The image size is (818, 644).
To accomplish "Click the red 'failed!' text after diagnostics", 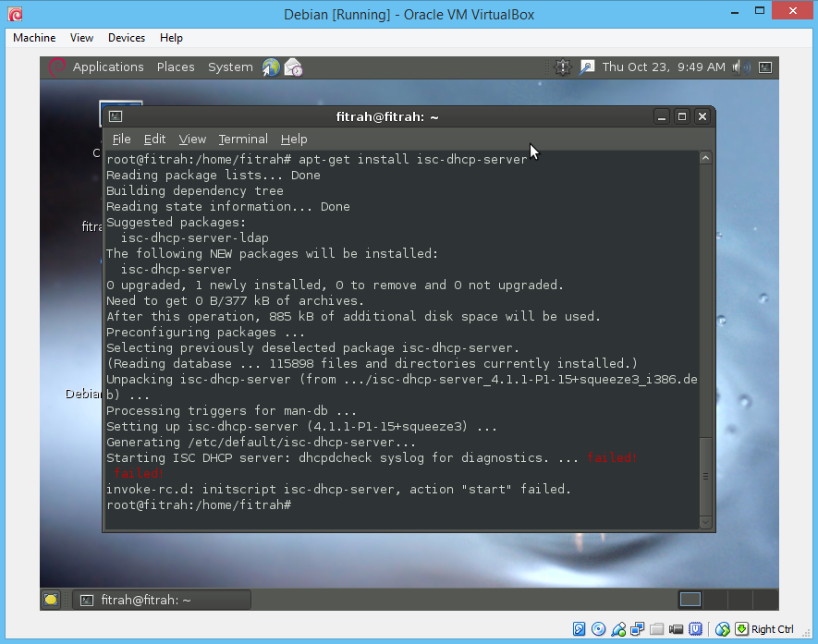I will tap(612, 458).
